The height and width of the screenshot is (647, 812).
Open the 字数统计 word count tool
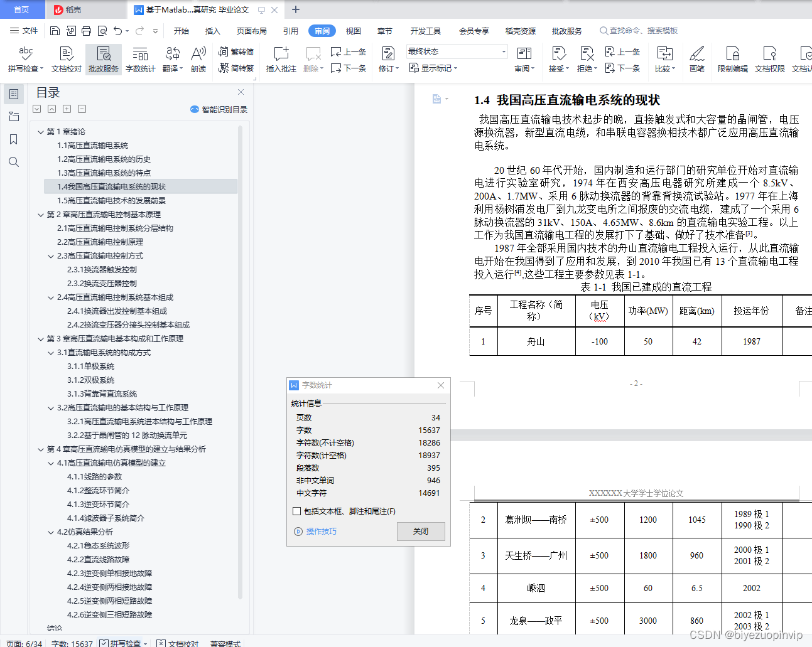point(140,60)
